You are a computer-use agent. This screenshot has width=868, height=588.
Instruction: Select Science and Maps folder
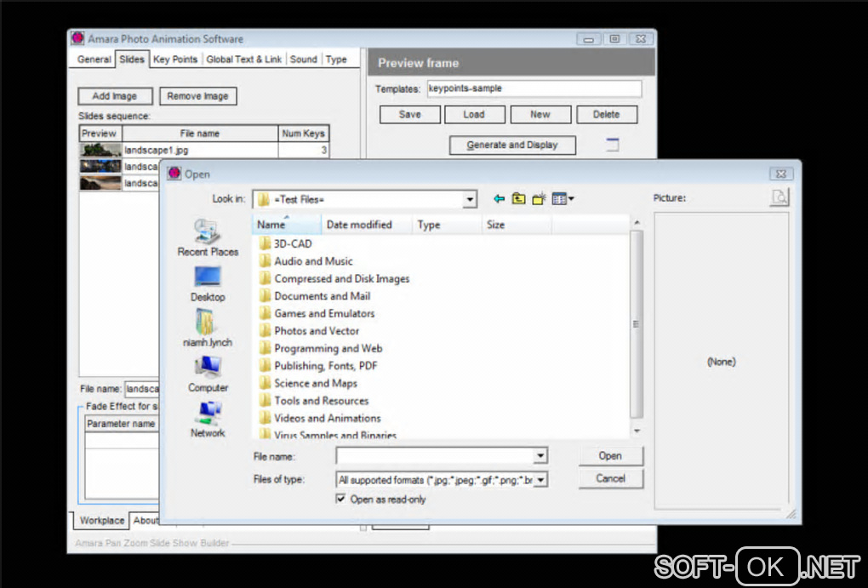308,383
